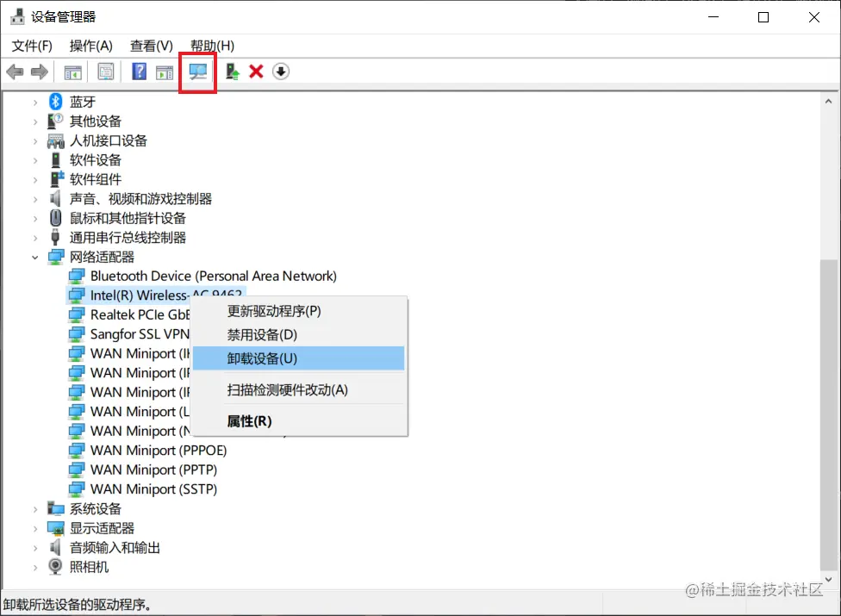
Task: Click the 显示适配器 display icon
Action: coord(56,528)
